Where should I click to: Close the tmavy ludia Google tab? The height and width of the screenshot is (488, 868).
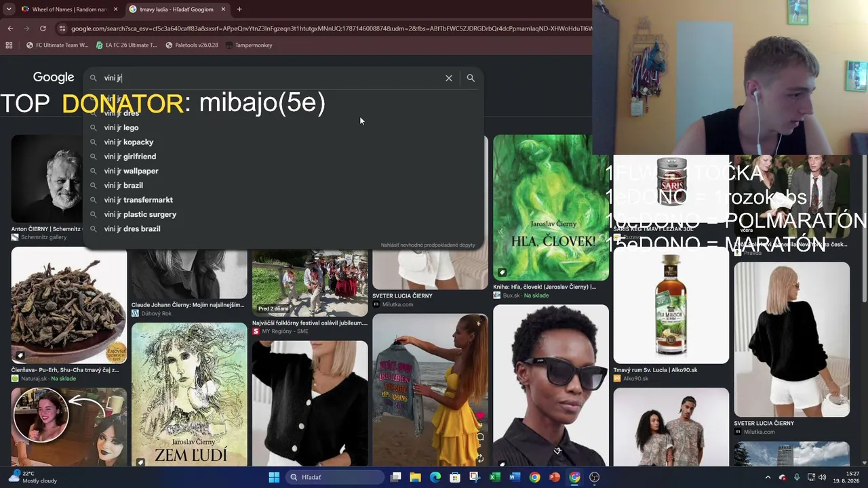click(223, 9)
